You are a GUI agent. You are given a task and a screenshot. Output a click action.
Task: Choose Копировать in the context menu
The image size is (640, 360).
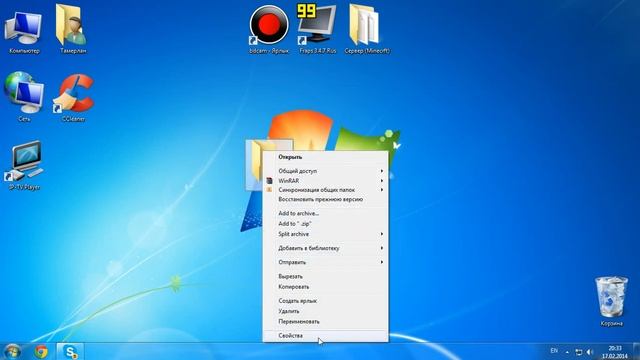pyautogui.click(x=325, y=287)
